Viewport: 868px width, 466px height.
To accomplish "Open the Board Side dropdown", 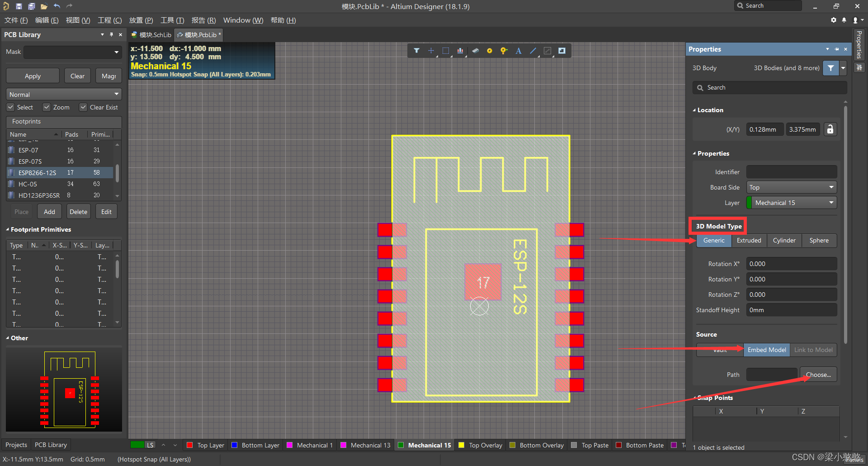I will coord(792,187).
